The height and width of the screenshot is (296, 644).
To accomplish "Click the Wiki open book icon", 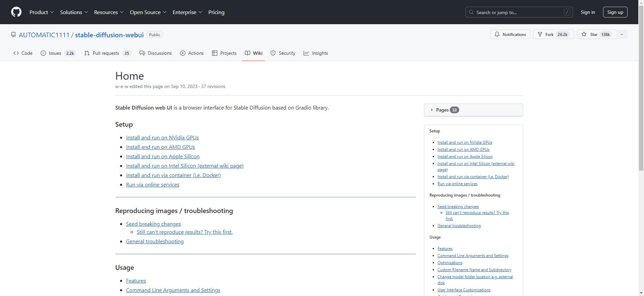I will [x=248, y=53].
